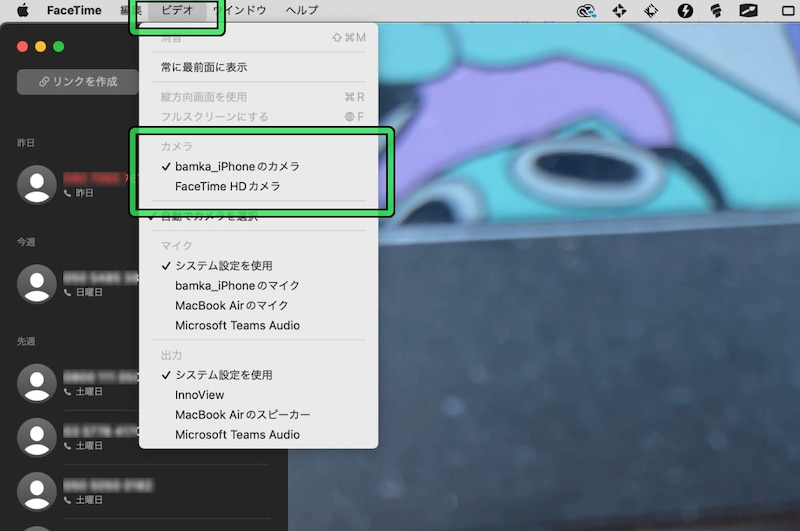The image size is (800, 531).
Task: Open the ウインドウ menu
Action: (x=240, y=10)
